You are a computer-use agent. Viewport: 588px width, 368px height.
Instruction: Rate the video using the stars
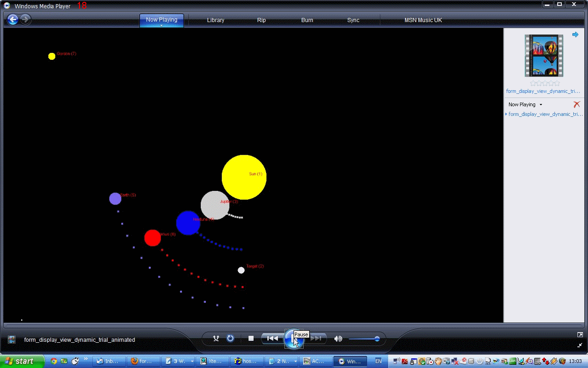coord(545,83)
